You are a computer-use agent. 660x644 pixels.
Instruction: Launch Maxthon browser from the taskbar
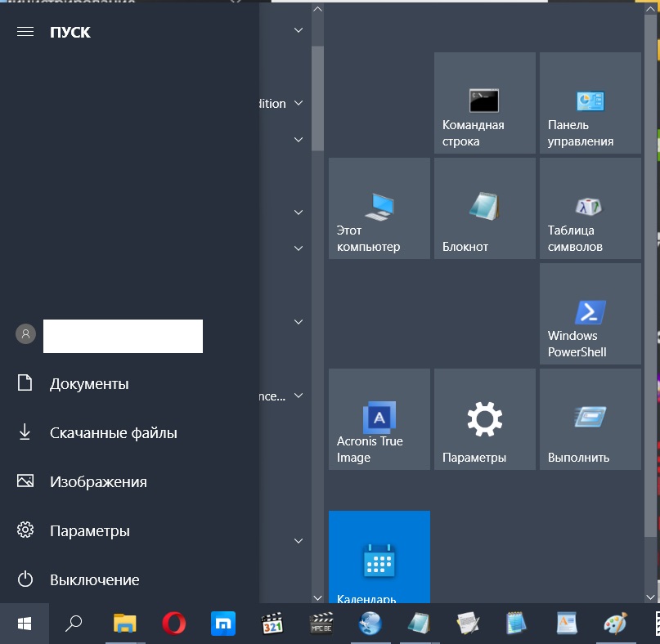pyautogui.click(x=223, y=624)
